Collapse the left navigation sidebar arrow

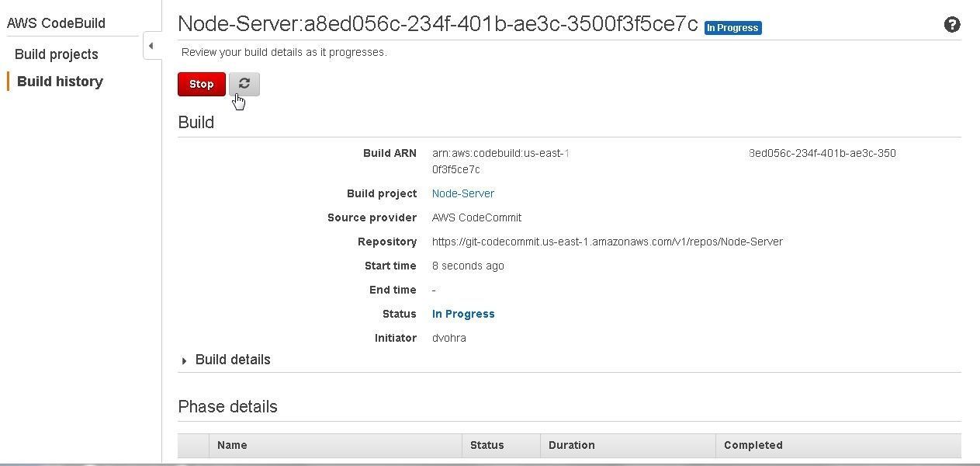pyautogui.click(x=151, y=46)
